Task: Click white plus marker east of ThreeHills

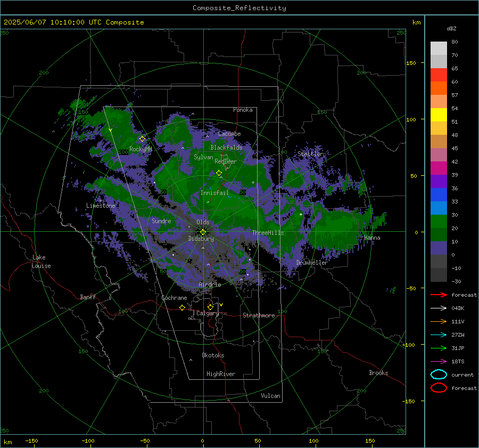Action: [301, 214]
